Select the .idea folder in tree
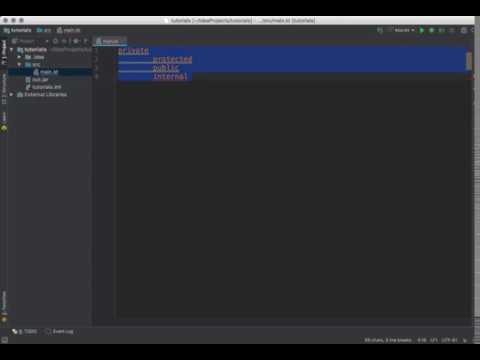 (35, 57)
